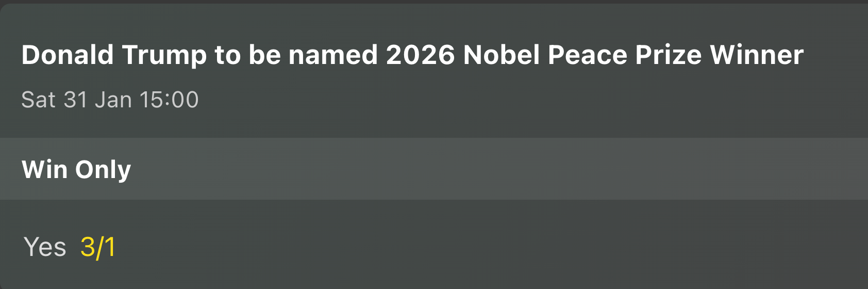Click the Win Only heading text

pyautogui.click(x=76, y=169)
